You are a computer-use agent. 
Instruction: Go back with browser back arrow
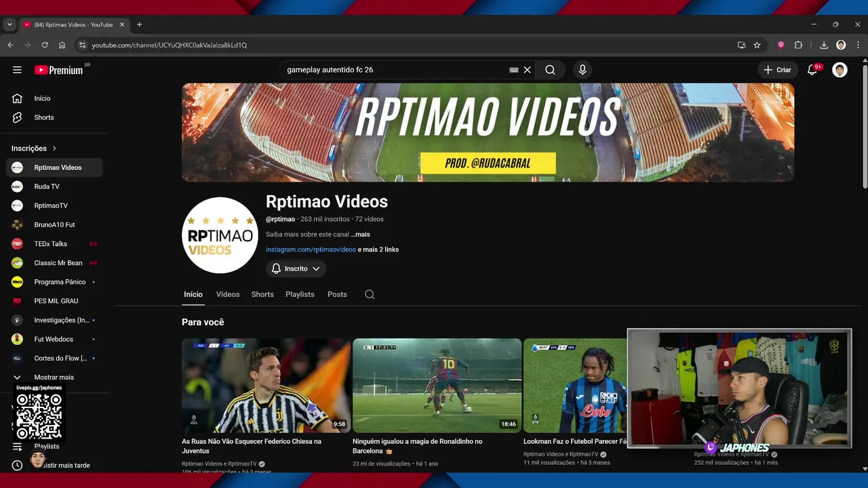(x=10, y=45)
